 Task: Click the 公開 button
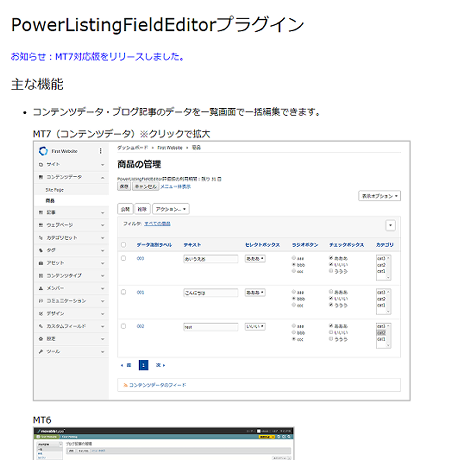(x=125, y=209)
